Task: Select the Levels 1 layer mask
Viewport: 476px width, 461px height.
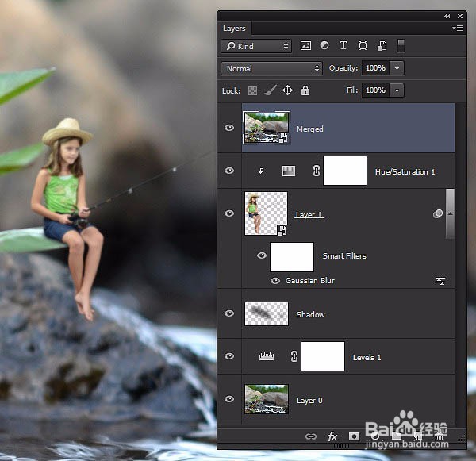Action: coord(323,356)
